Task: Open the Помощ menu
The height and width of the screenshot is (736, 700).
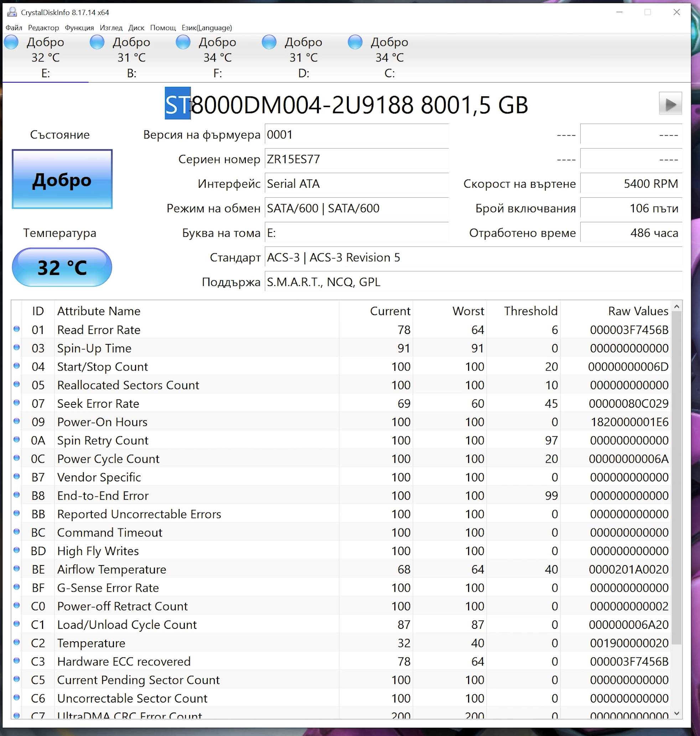Action: pyautogui.click(x=163, y=28)
